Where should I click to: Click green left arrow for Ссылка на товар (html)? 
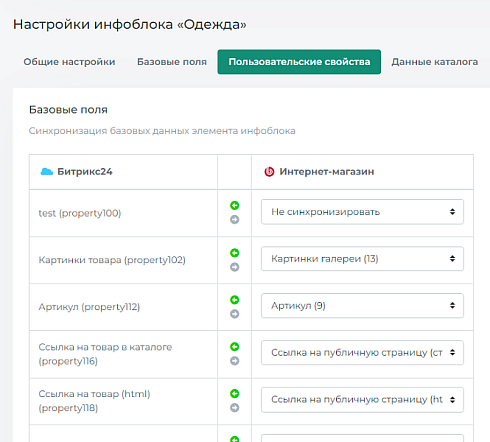(x=235, y=394)
